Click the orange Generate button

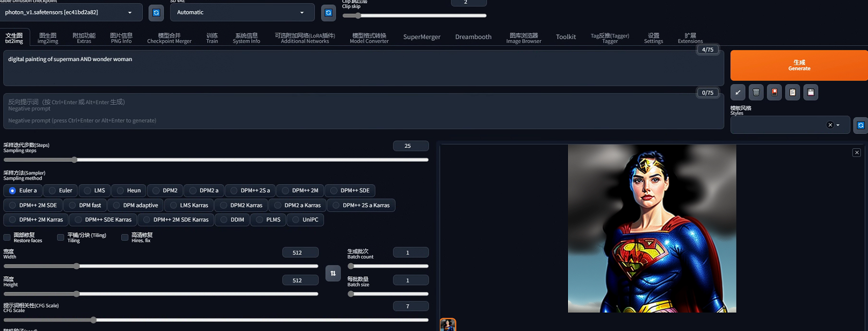coord(799,65)
